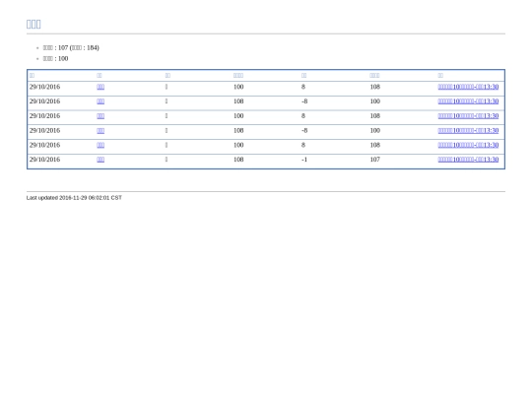Follow the 13:30 remark link in the fourth row
532x399 pixels.
pos(468,131)
